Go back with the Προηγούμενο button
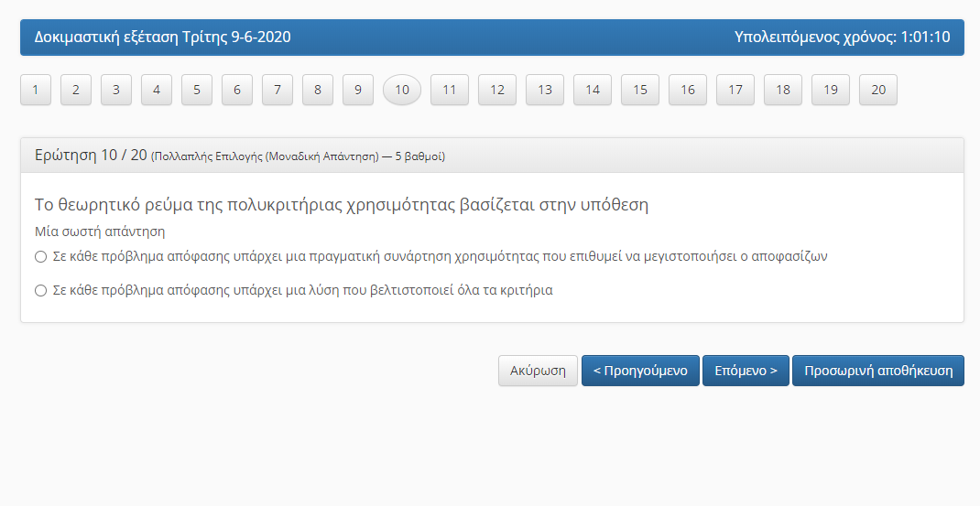The image size is (980, 506). pos(640,371)
